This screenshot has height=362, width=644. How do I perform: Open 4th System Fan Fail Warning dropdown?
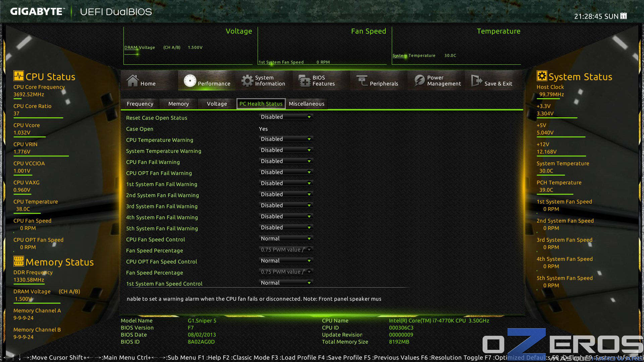click(x=286, y=217)
